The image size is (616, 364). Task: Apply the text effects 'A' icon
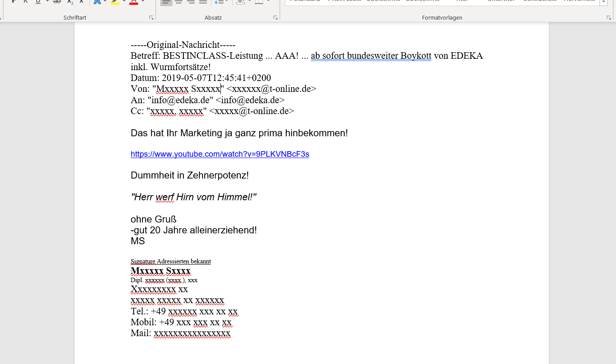[x=97, y=2]
